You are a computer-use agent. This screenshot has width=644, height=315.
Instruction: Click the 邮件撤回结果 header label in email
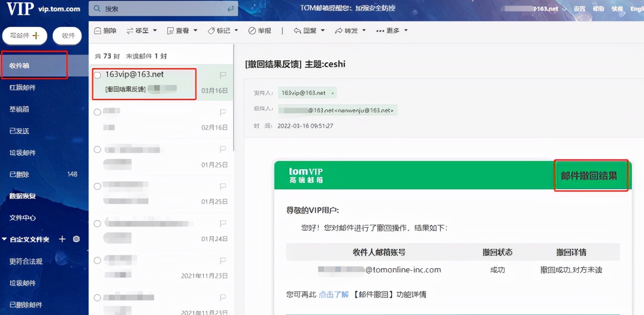(x=590, y=175)
